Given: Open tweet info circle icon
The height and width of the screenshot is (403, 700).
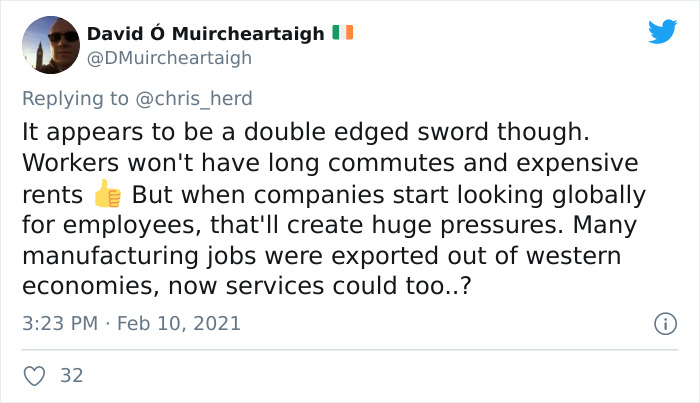Looking at the screenshot, I should 665,324.
